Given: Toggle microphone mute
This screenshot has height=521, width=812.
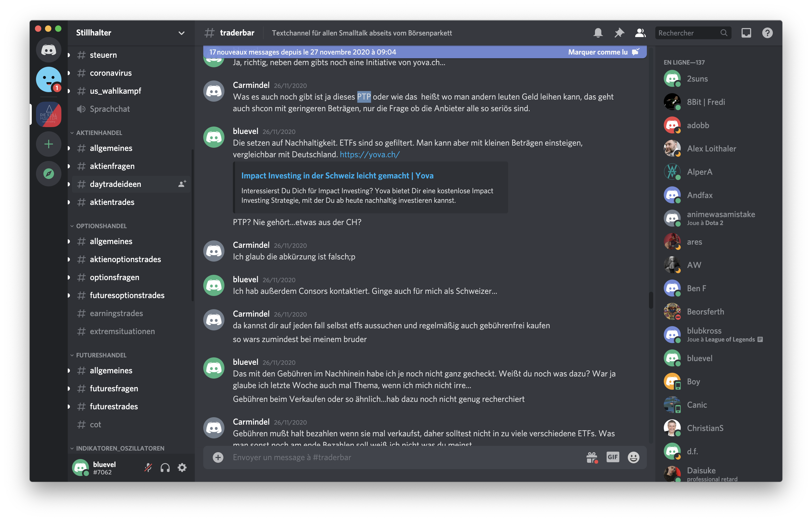Looking at the screenshot, I should (148, 468).
